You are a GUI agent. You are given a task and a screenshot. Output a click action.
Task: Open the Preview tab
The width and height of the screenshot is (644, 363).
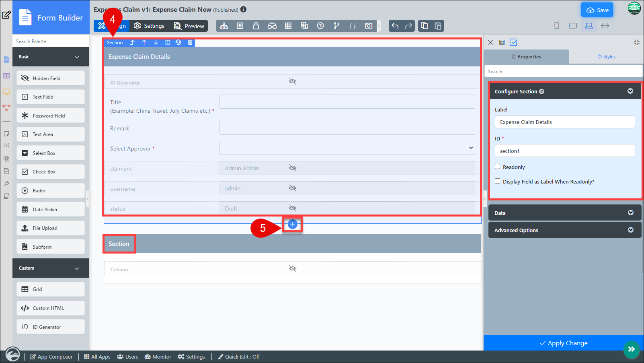189,26
